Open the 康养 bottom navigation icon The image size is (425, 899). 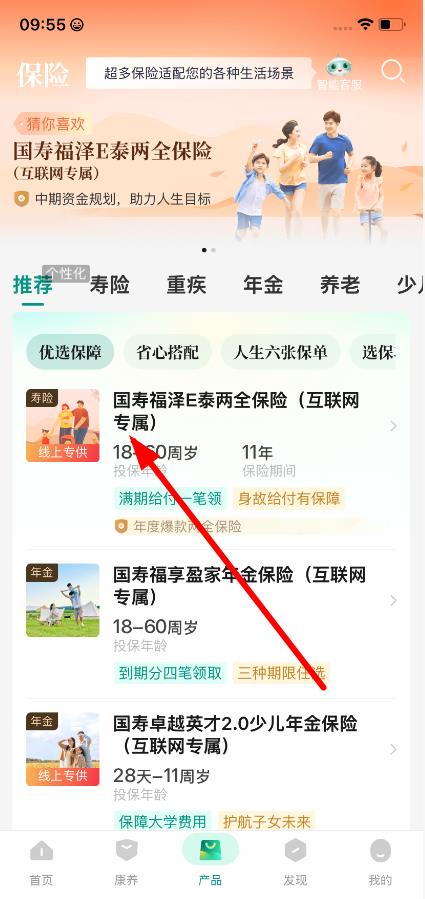pos(127,851)
